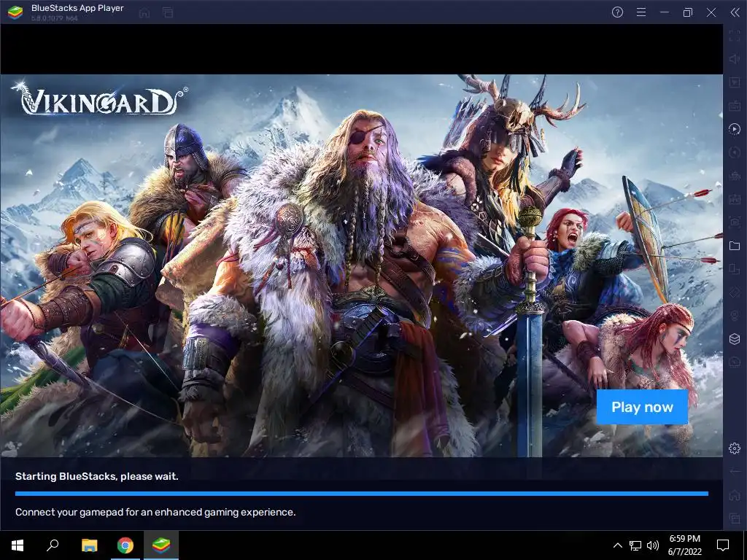The height and width of the screenshot is (560, 747).
Task: Click the back arrow in sidebar
Action: (734, 472)
